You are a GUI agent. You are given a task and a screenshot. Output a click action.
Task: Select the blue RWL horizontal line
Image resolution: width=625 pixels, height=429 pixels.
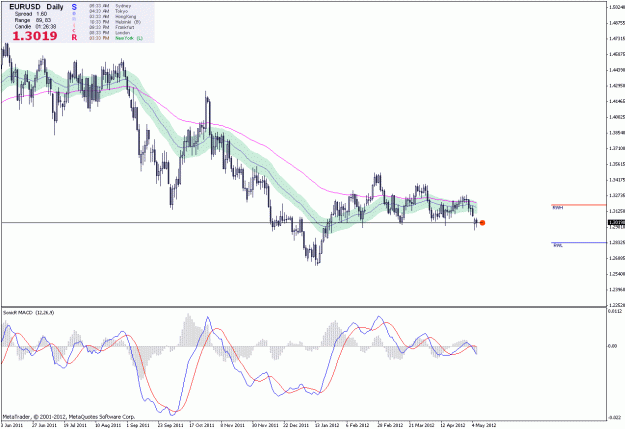(579, 242)
